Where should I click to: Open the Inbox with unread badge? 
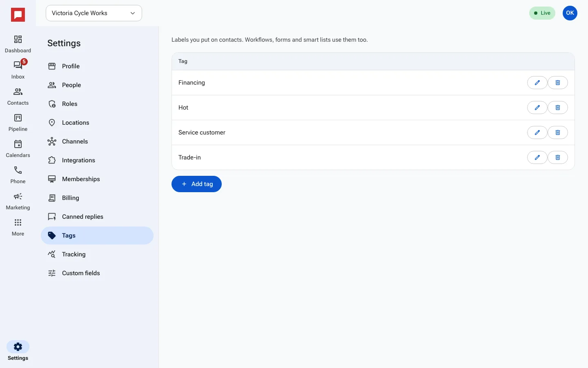[18, 70]
